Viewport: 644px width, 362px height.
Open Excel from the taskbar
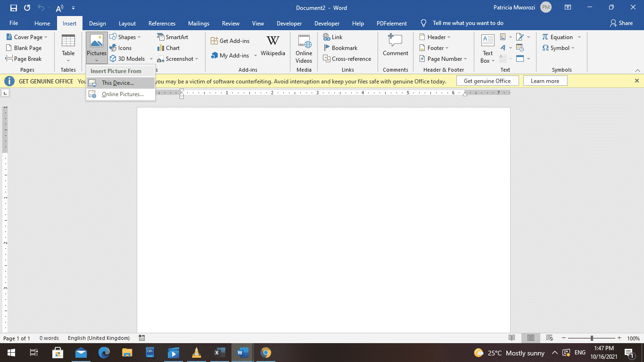coord(219,353)
